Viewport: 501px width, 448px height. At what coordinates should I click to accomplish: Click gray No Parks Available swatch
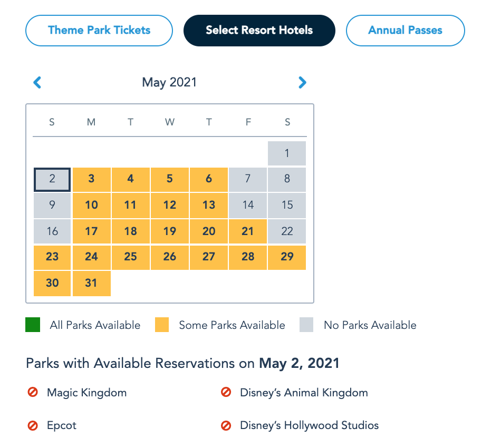[x=306, y=325]
